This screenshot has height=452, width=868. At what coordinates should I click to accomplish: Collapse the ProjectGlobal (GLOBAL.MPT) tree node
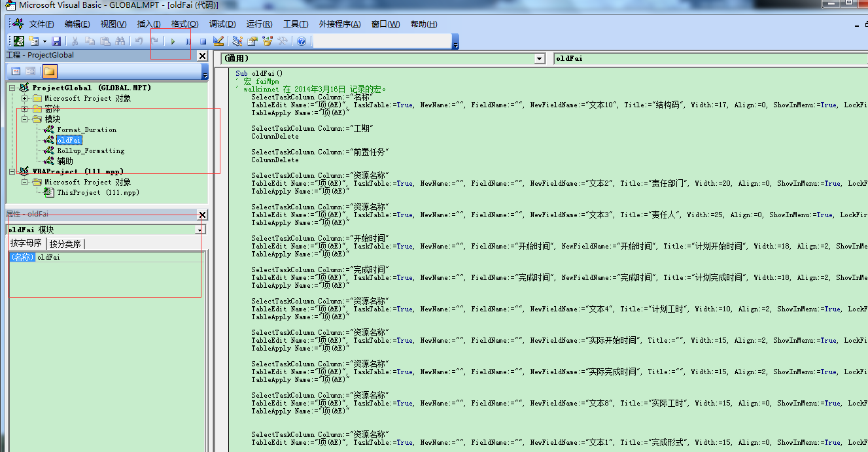(12, 88)
